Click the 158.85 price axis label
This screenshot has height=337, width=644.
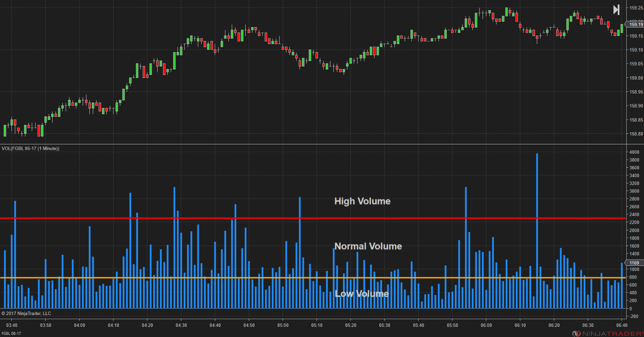(x=636, y=120)
